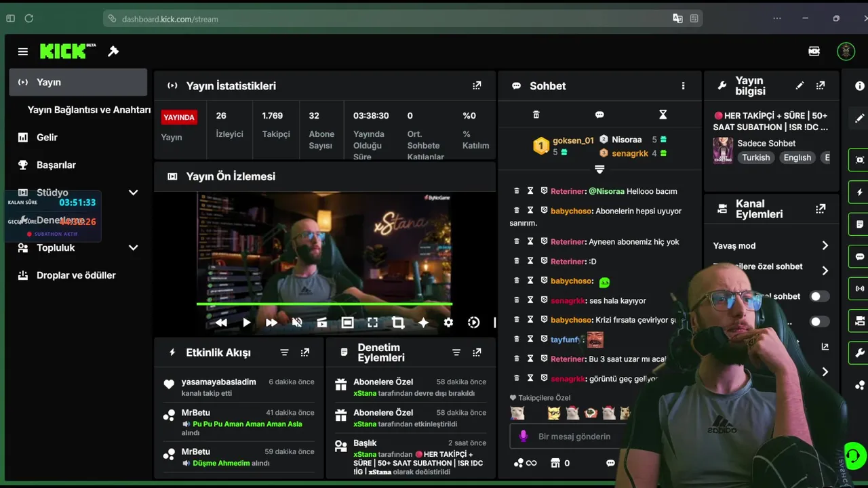Click the wrench icon in the right sidebar

(x=860, y=352)
